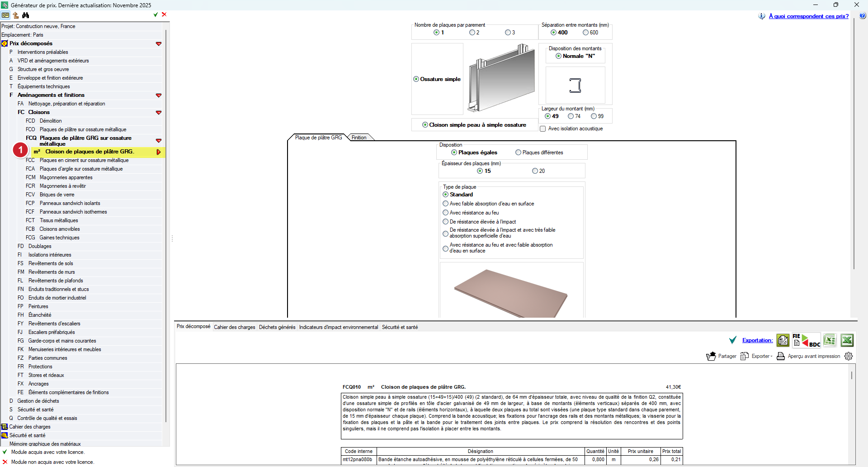Enable Avec isolation acoustique checkbox
The height and width of the screenshot is (467, 868).
[x=543, y=129]
